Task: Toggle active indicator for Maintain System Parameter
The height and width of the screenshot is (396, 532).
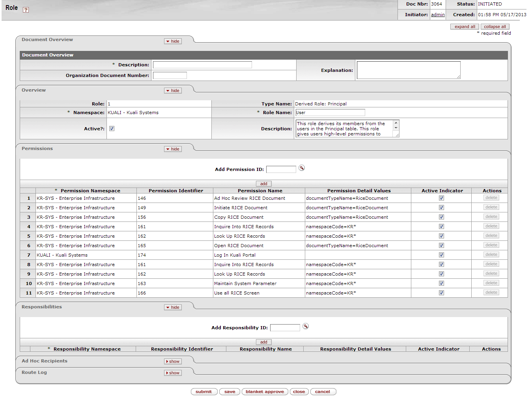Action: (441, 283)
